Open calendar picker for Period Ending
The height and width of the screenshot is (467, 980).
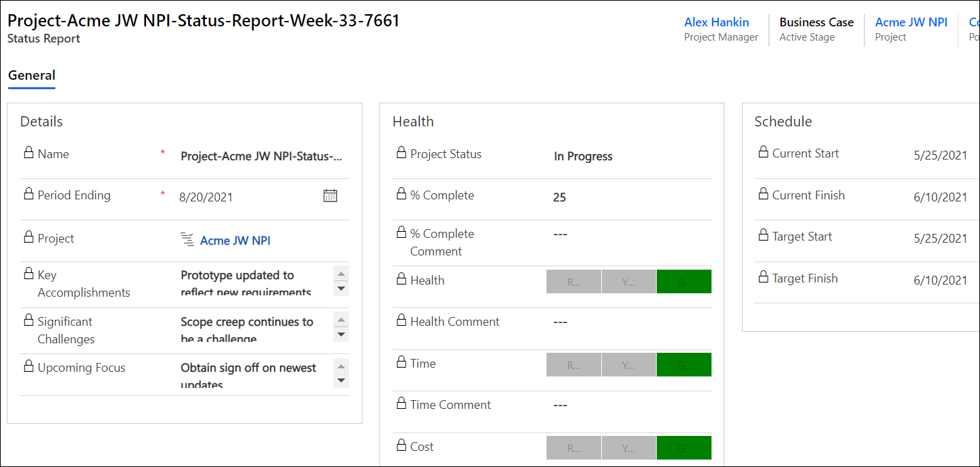[330, 196]
